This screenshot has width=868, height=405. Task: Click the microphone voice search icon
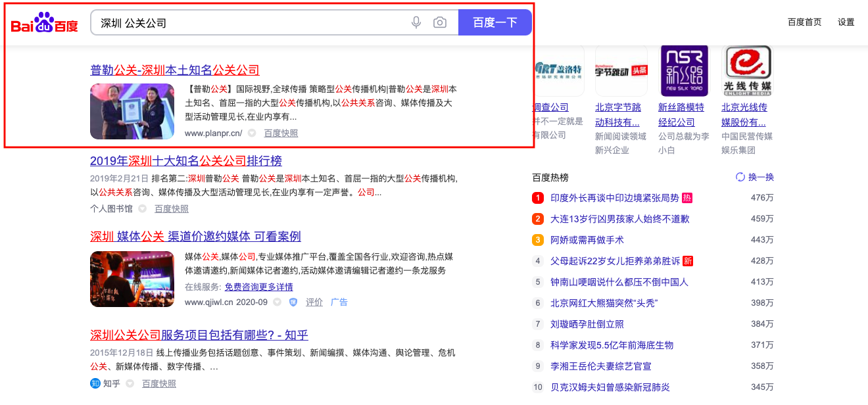416,22
